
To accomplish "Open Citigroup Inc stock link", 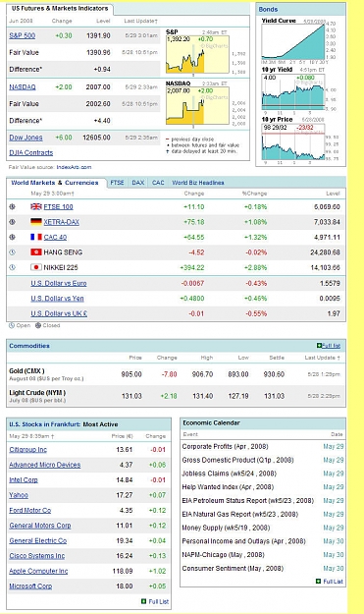I will [x=28, y=450].
